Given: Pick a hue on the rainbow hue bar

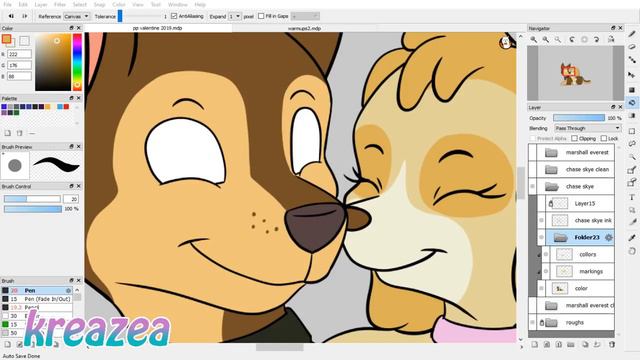Looking at the screenshot, I should tap(77, 62).
